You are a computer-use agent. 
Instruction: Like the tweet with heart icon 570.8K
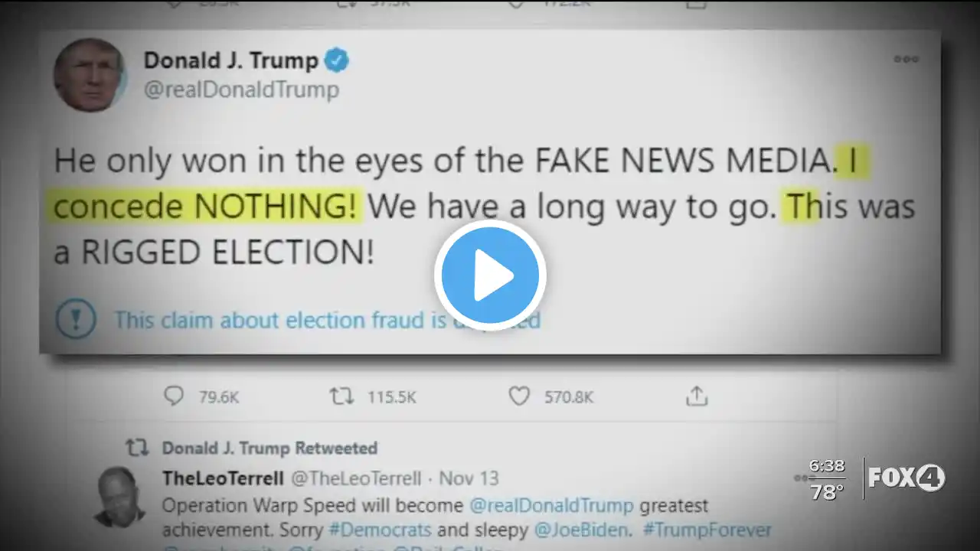(519, 396)
